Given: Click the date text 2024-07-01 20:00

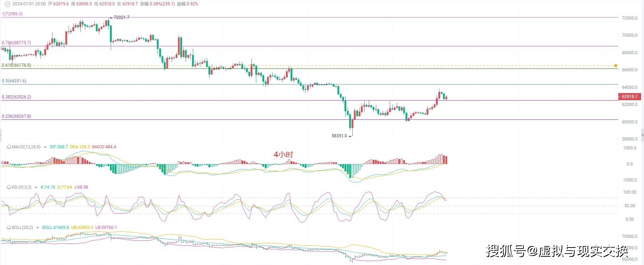Looking at the screenshot, I should click(29, 4).
